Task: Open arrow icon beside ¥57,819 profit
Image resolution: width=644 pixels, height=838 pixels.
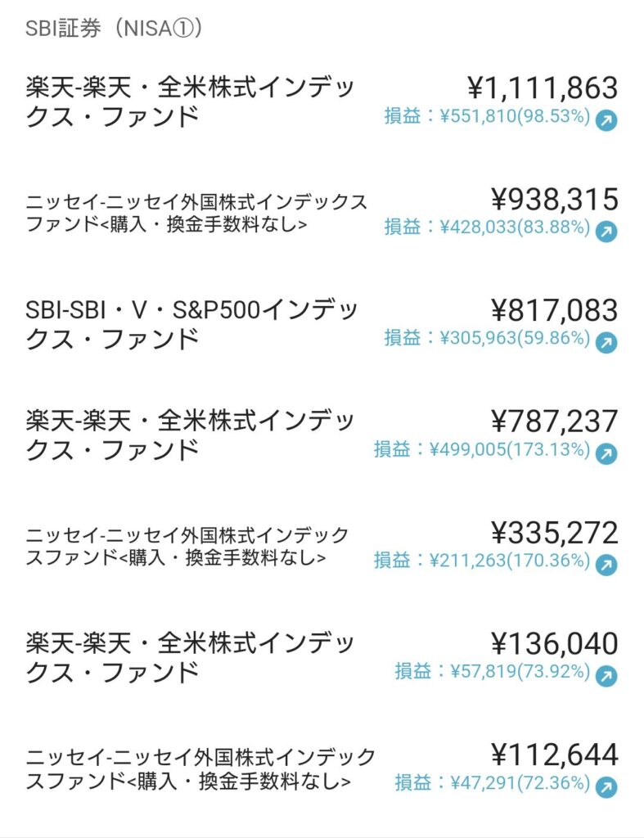Action: click(x=606, y=676)
